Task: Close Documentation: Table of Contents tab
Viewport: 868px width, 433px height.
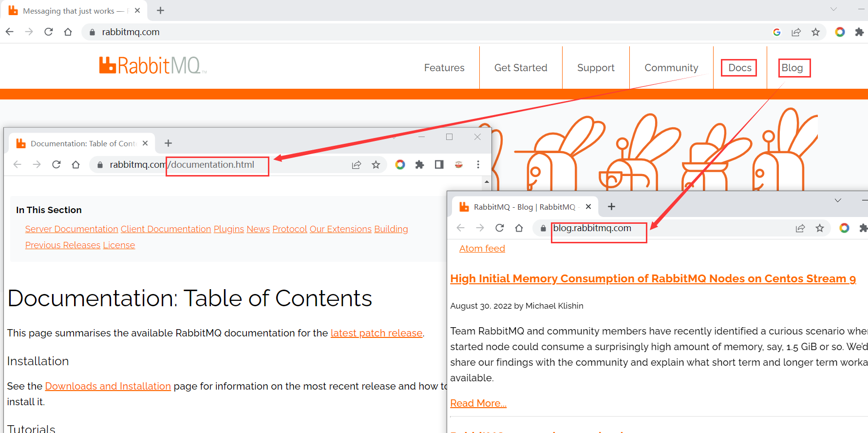Action: 145,143
